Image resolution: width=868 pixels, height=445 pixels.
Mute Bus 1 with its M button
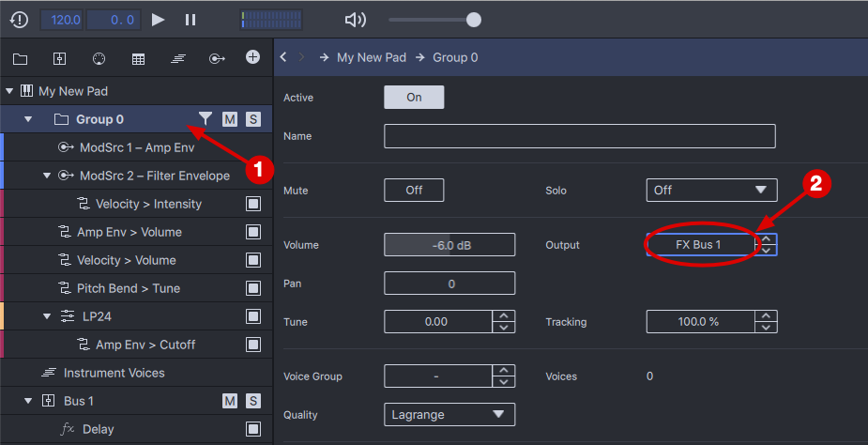pos(230,401)
